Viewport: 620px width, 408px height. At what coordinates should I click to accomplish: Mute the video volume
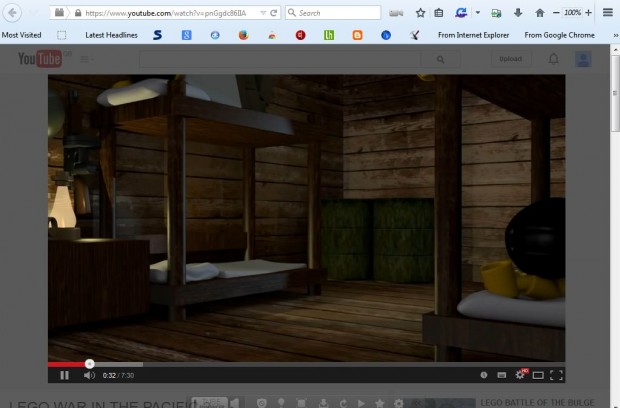[88, 375]
